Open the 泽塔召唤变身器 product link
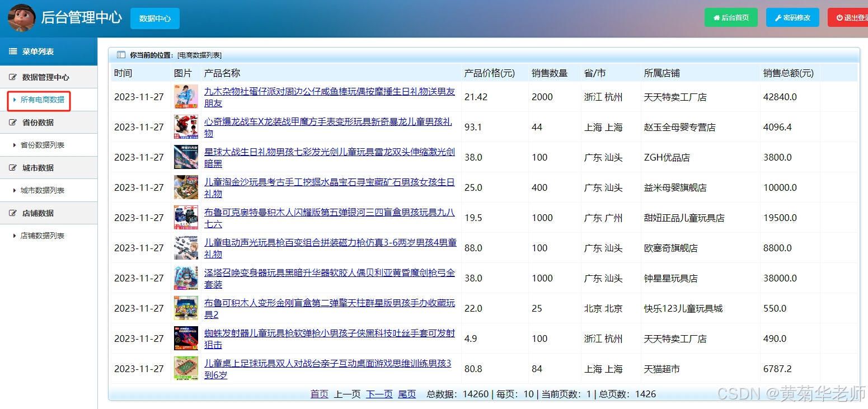Viewport: 868px width, 409px height. pyautogui.click(x=330, y=278)
